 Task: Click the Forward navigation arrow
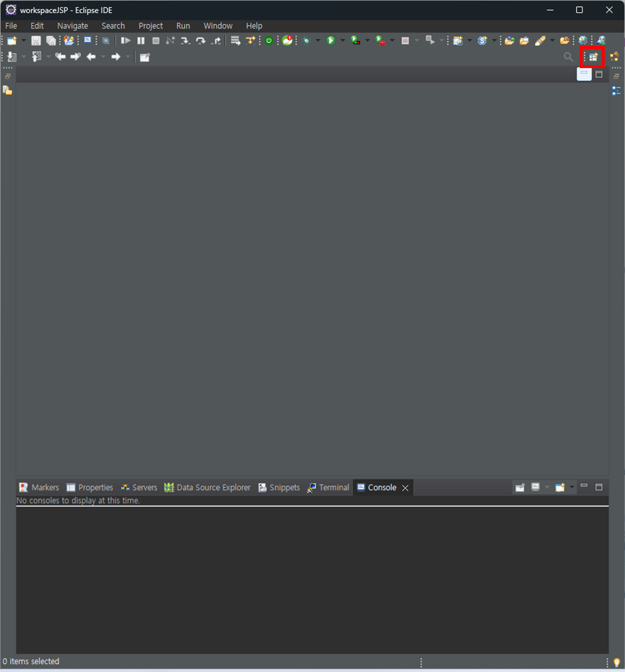[x=116, y=57]
